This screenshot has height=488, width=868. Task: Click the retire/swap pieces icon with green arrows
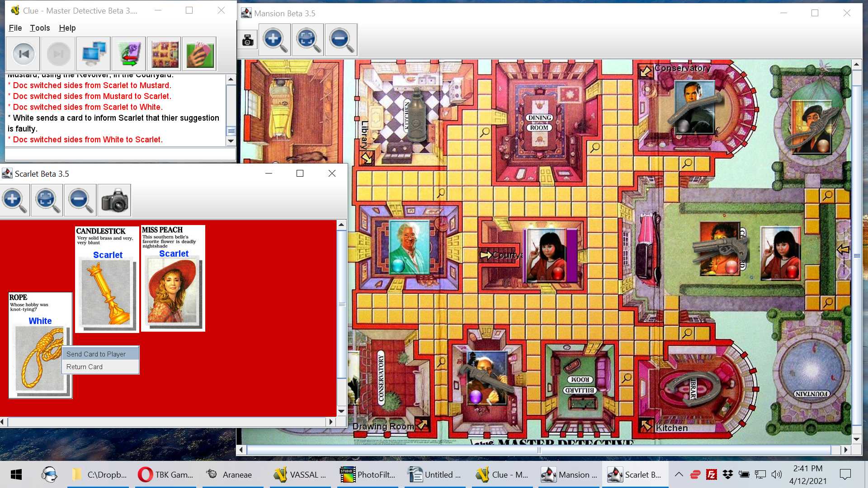(129, 54)
